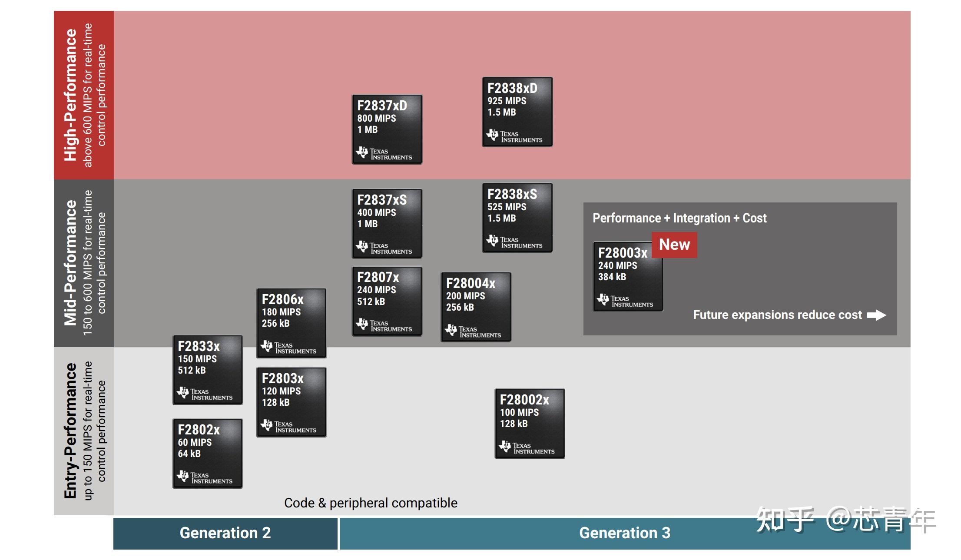
Task: Select the F2838xS 525 MIPS chip
Action: pos(517,218)
